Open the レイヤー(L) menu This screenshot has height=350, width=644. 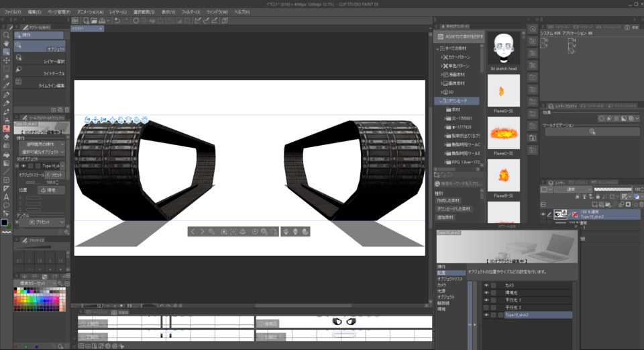pos(117,12)
